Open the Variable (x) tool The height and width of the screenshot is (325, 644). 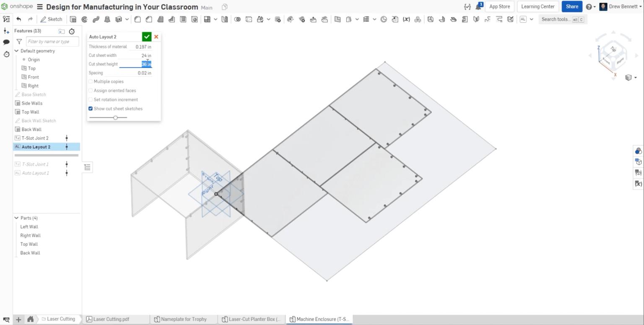pos(406,19)
